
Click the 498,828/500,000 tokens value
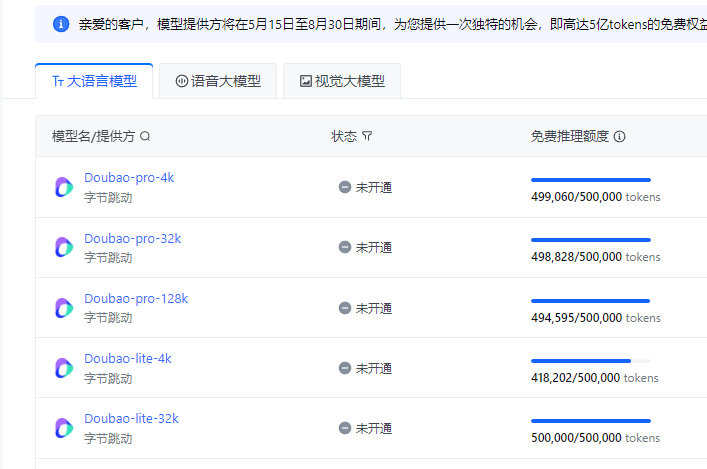[596, 257]
